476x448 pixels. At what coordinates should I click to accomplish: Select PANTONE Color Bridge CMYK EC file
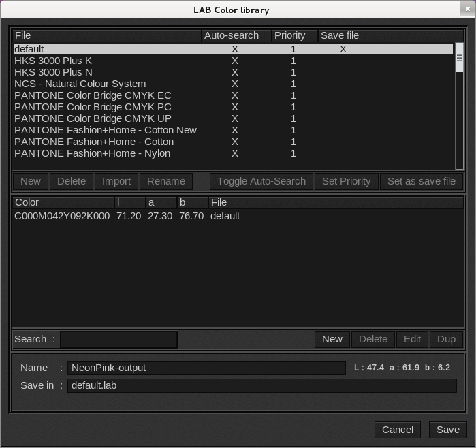point(93,95)
